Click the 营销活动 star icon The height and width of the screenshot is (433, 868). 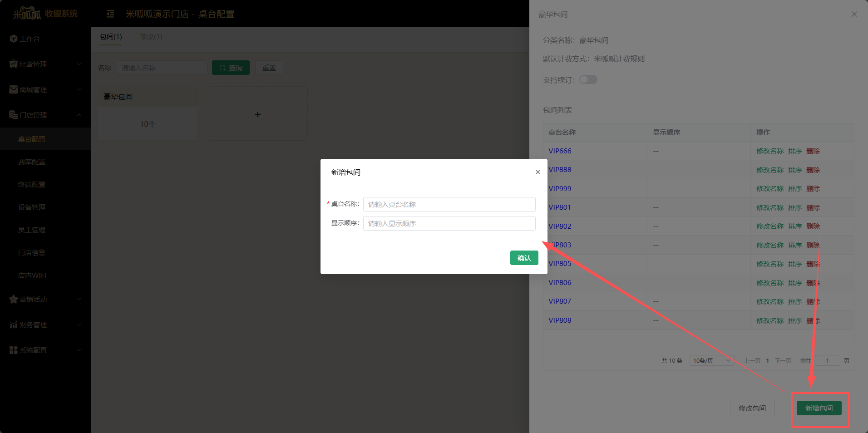[13, 300]
